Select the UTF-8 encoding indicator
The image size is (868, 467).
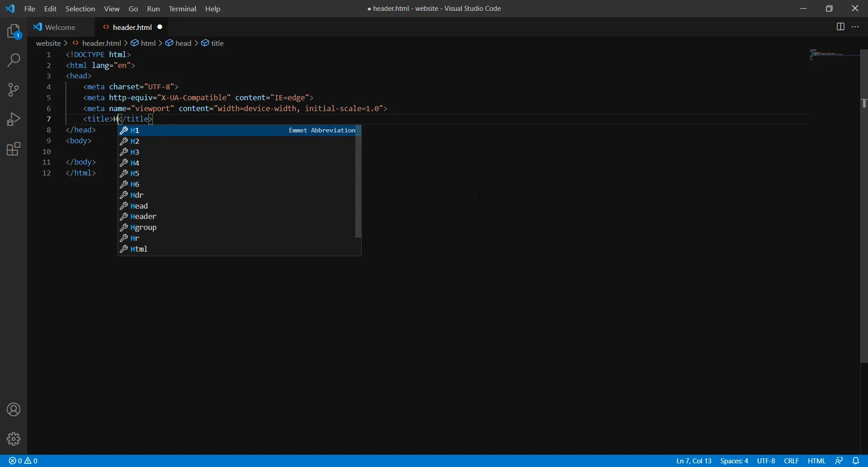pos(766,461)
